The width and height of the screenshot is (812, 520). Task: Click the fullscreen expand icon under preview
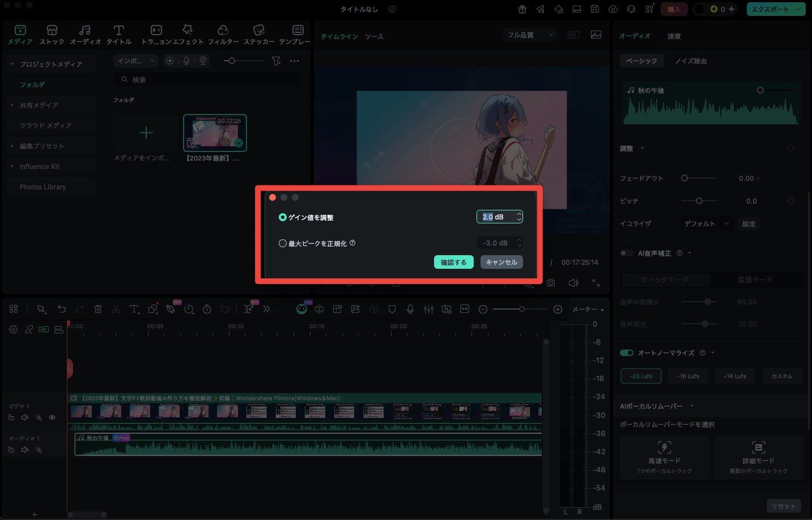pyautogui.click(x=596, y=282)
